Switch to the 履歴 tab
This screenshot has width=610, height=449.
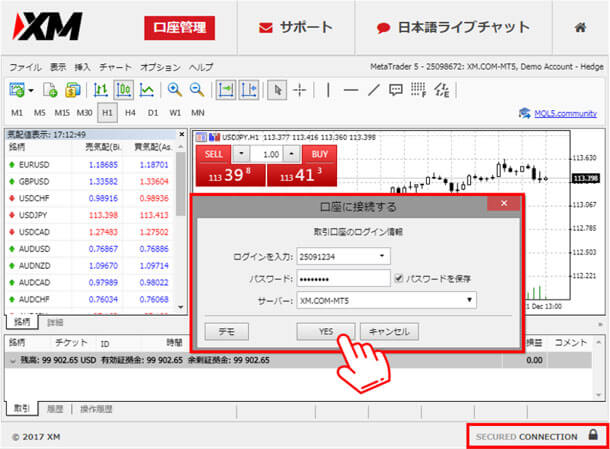click(55, 409)
